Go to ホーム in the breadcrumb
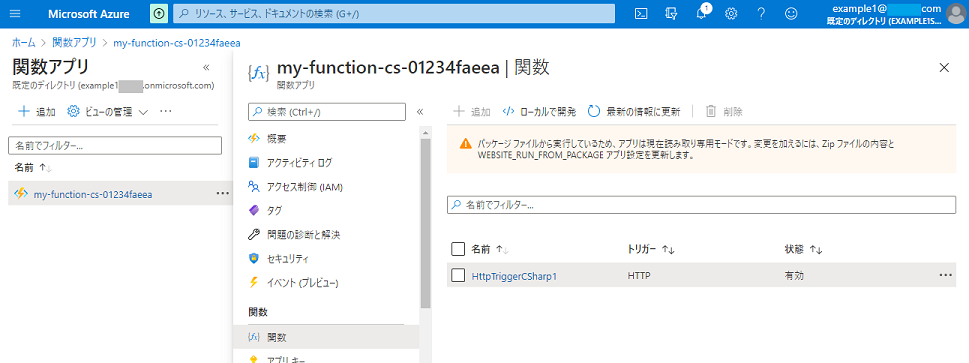Screen dimensions: 969x363 23,43
